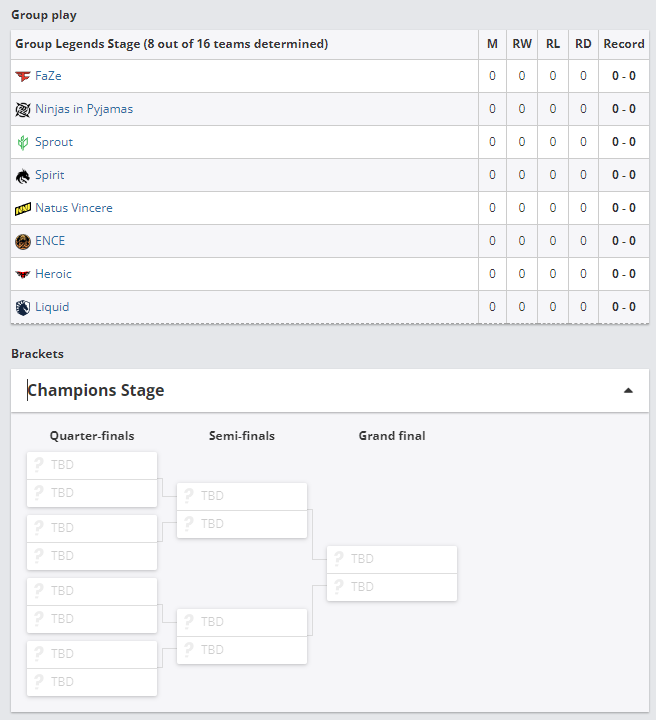Click Heroic's round wins value in RW column
The height and width of the screenshot is (720, 656).
click(x=522, y=274)
